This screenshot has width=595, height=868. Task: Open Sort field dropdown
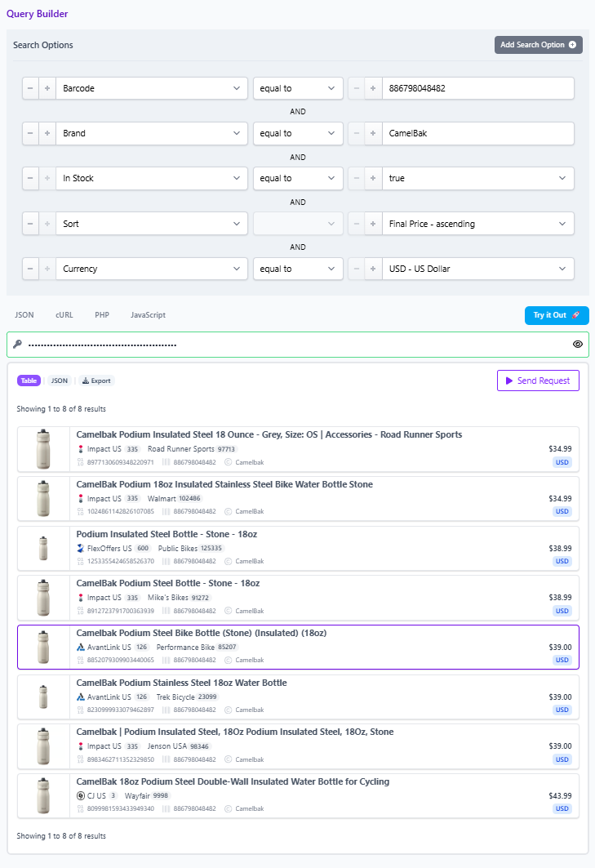pyautogui.click(x=152, y=224)
